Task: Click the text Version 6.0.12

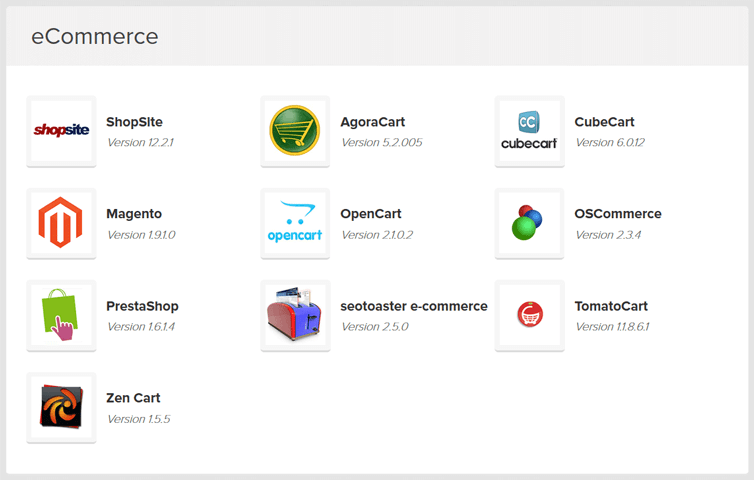Action: tap(610, 142)
